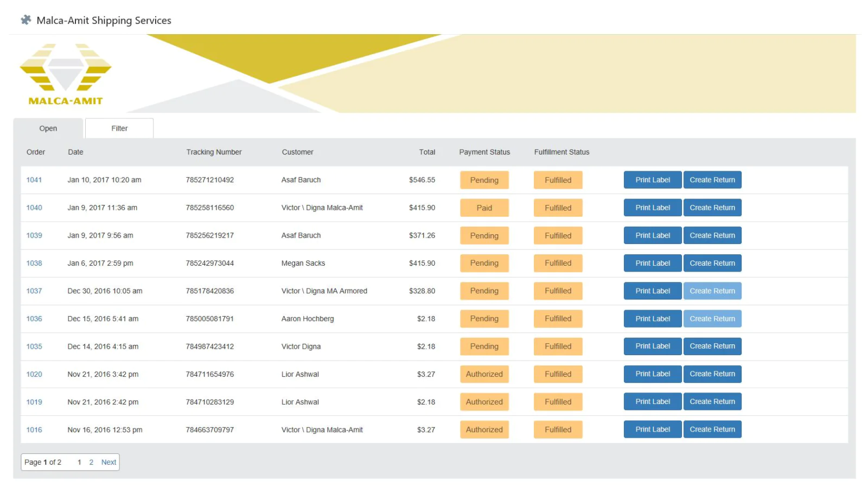Click the Authorized status for order 1020
This screenshot has height=488, width=868.
point(484,374)
